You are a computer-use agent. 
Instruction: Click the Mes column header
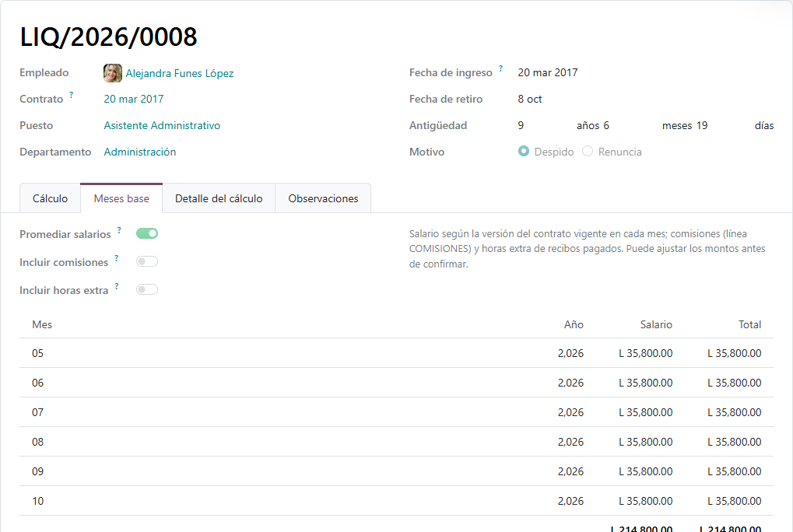42,325
